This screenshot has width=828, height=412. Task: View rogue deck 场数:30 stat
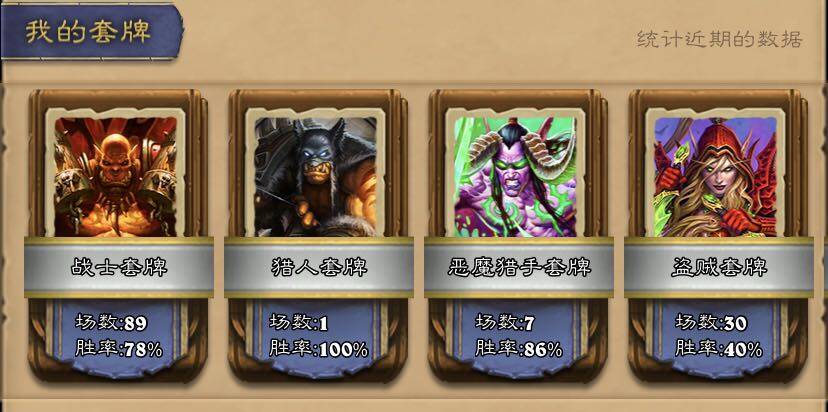coord(711,323)
